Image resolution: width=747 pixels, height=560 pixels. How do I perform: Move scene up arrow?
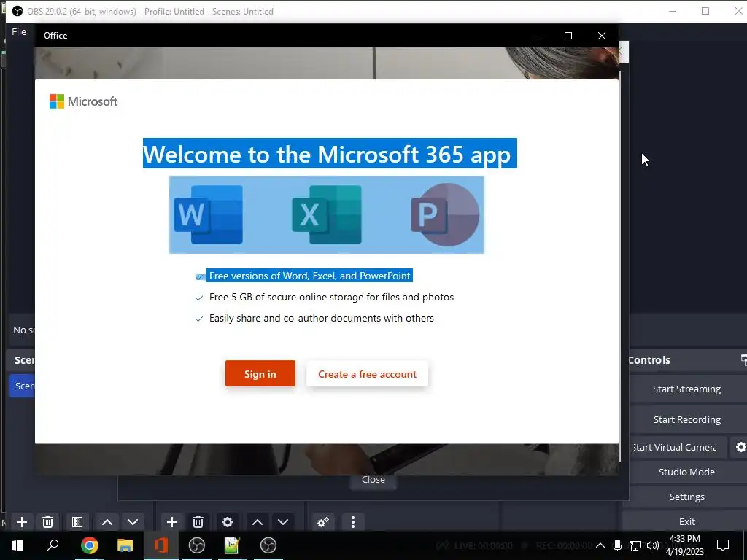107,522
